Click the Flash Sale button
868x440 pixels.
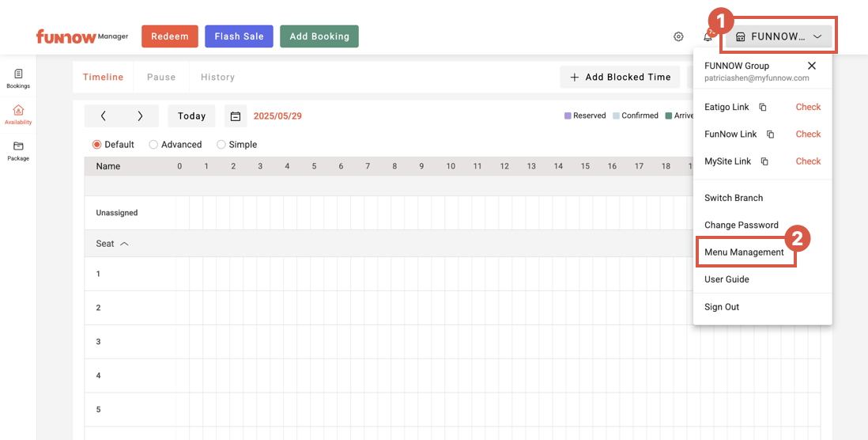click(239, 36)
